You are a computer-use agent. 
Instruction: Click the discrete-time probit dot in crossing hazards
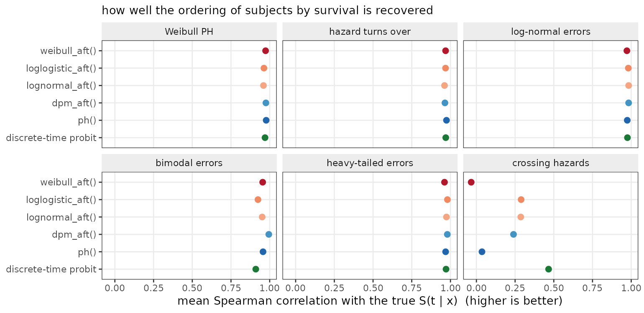click(x=549, y=269)
